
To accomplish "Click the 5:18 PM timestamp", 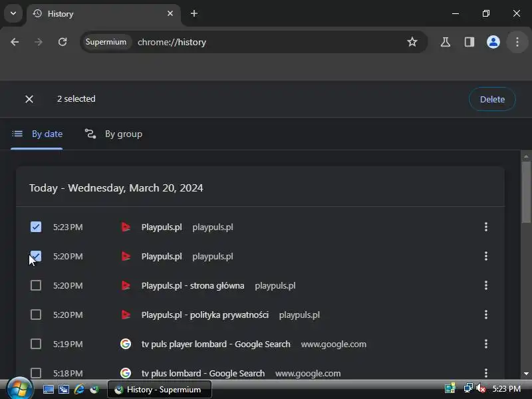I will click(68, 373).
